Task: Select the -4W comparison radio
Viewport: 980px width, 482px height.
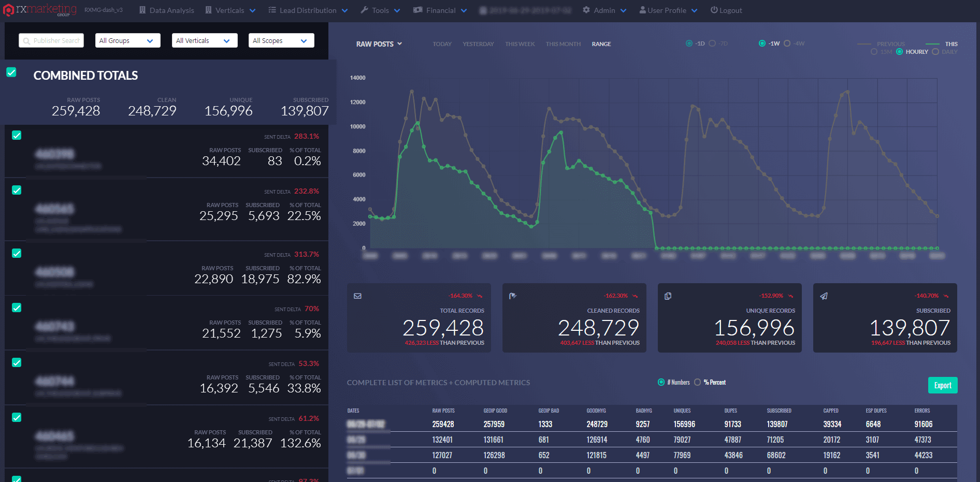Action: [787, 43]
